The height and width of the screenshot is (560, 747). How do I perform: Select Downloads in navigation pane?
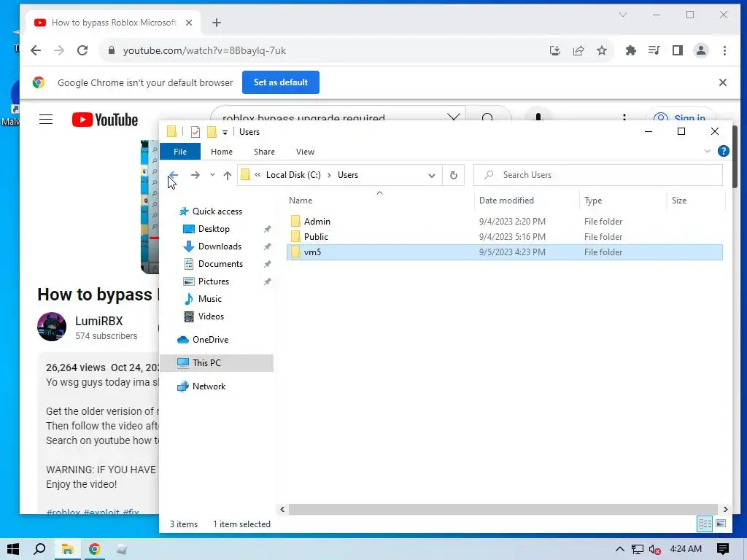point(220,246)
